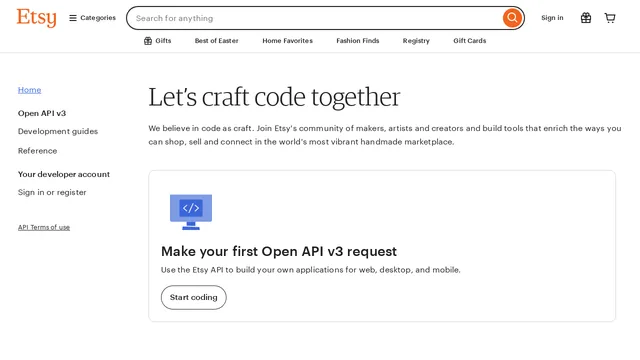The height and width of the screenshot is (360, 640).
Task: Click Make your first Open API v3 request heading
Action: pyautogui.click(x=279, y=251)
